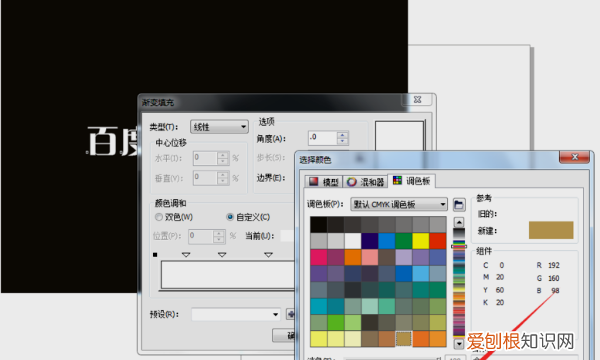Switch to the 混和器 tab
Image resolution: width=600 pixels, height=360 pixels.
(x=365, y=182)
